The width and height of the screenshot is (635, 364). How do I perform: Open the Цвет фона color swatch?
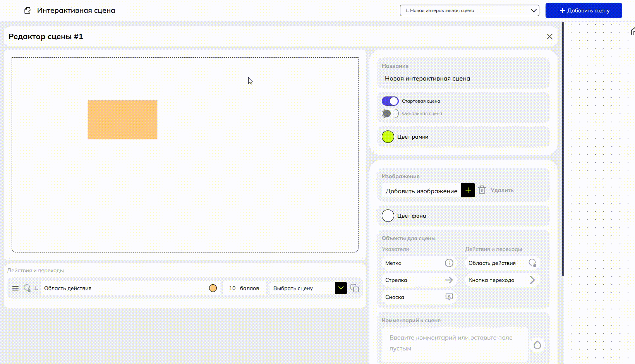(x=388, y=216)
